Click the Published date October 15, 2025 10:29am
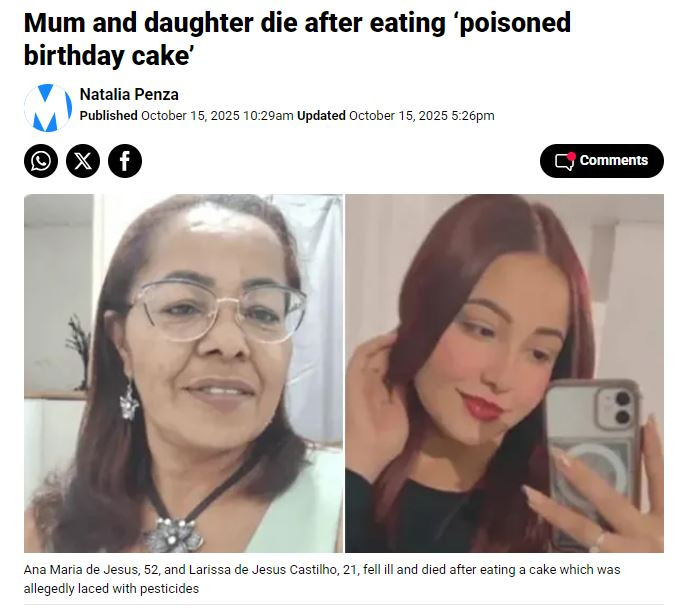The image size is (682, 610). [217, 116]
